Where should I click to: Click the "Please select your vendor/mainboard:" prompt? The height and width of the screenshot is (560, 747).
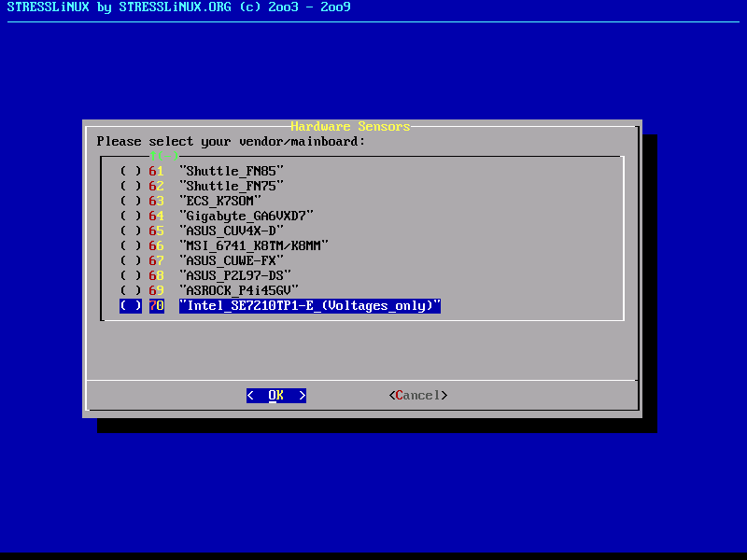click(x=231, y=142)
